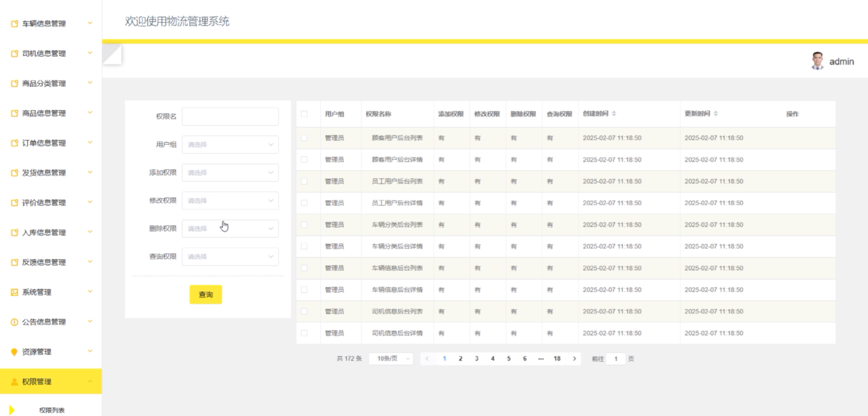Toggle the select-all header checkbox
The height and width of the screenshot is (416, 868).
(304, 114)
